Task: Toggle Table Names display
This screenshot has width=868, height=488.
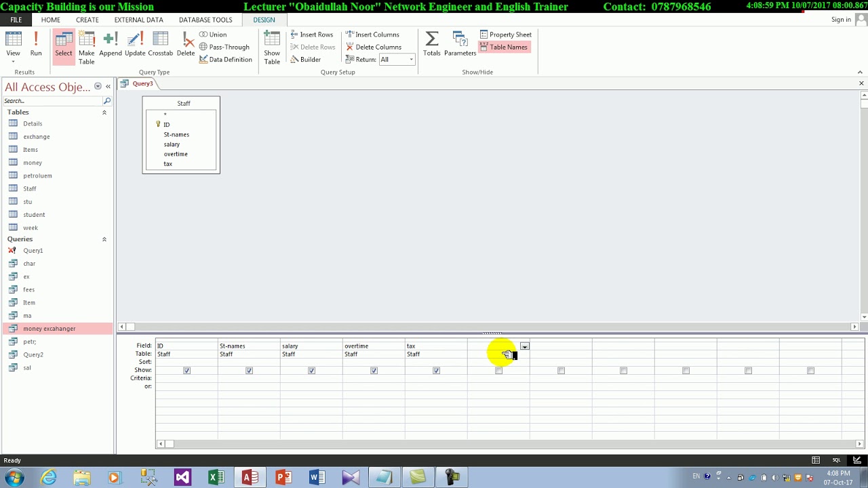Action: [504, 47]
